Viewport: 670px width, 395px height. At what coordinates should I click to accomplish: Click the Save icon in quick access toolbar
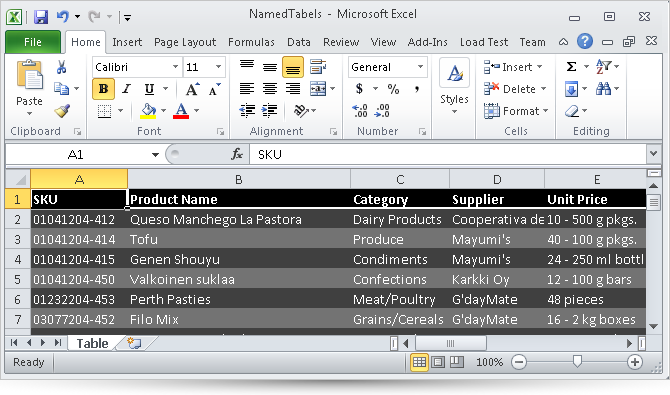pyautogui.click(x=41, y=17)
